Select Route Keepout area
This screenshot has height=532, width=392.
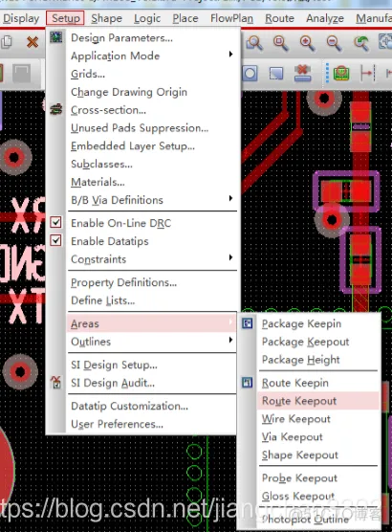(x=299, y=401)
